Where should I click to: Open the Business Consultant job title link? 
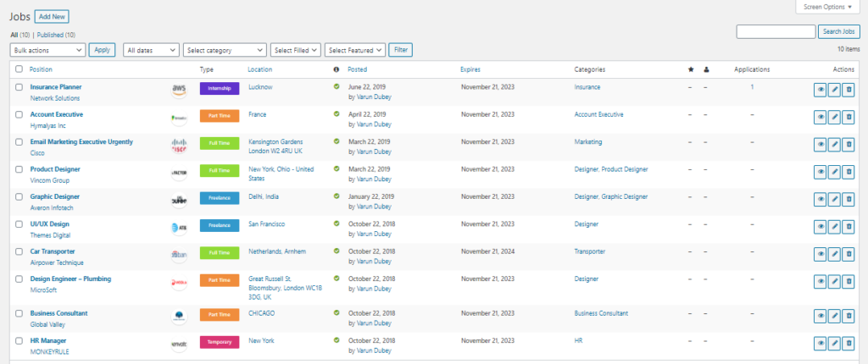(x=58, y=313)
